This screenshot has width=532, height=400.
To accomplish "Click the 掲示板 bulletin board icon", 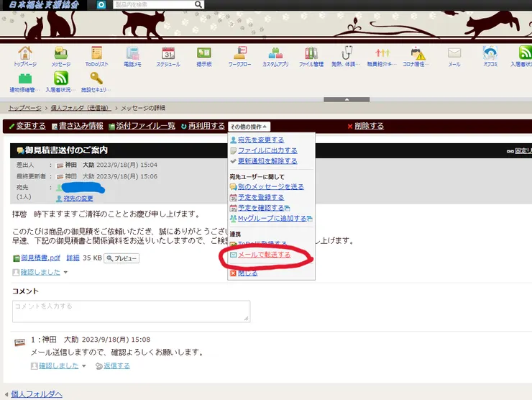I will (x=204, y=53).
